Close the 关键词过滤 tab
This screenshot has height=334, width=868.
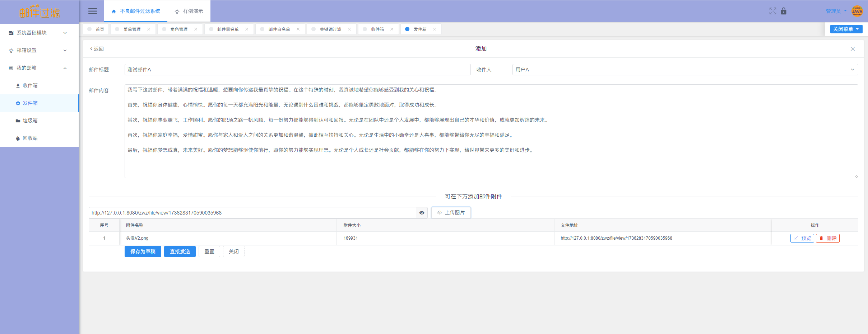coord(349,29)
